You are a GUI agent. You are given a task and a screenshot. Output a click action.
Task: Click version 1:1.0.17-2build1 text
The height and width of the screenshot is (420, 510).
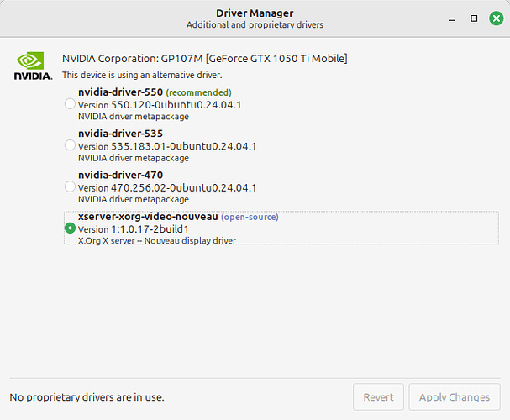click(x=134, y=229)
